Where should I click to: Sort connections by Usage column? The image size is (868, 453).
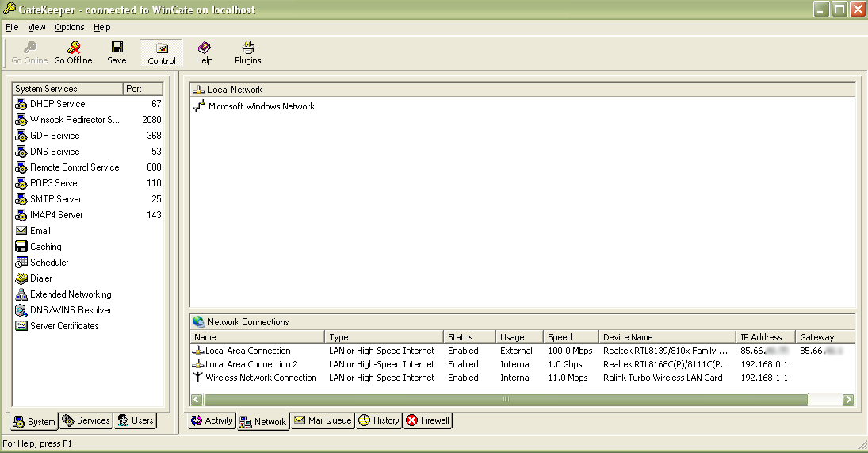coord(520,337)
